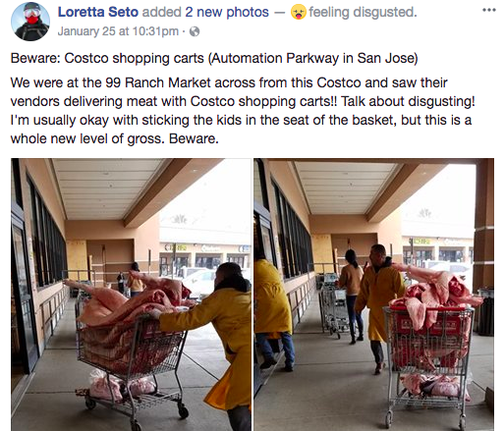Open the left photo of the meat cart
504x431 pixels.
131,295
